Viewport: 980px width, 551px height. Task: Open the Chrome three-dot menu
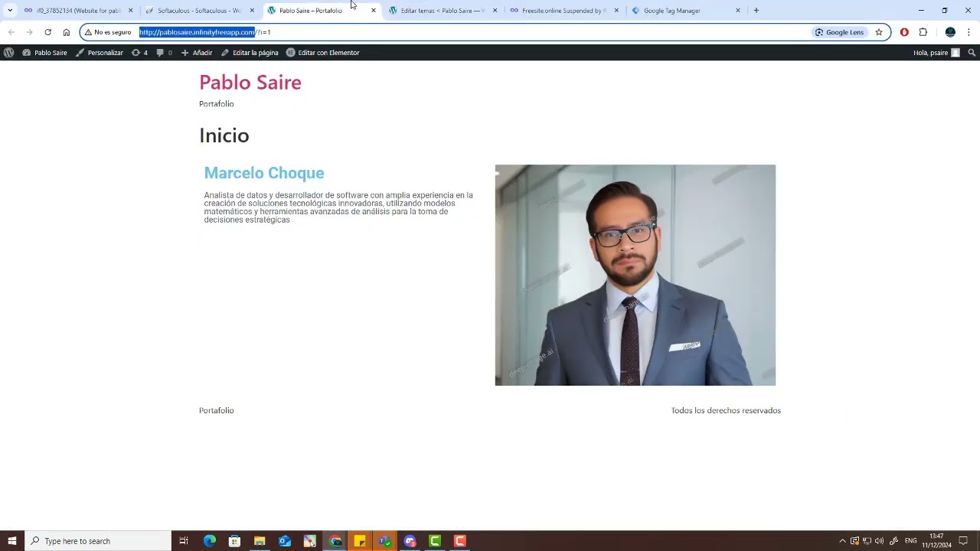pyautogui.click(x=969, y=32)
